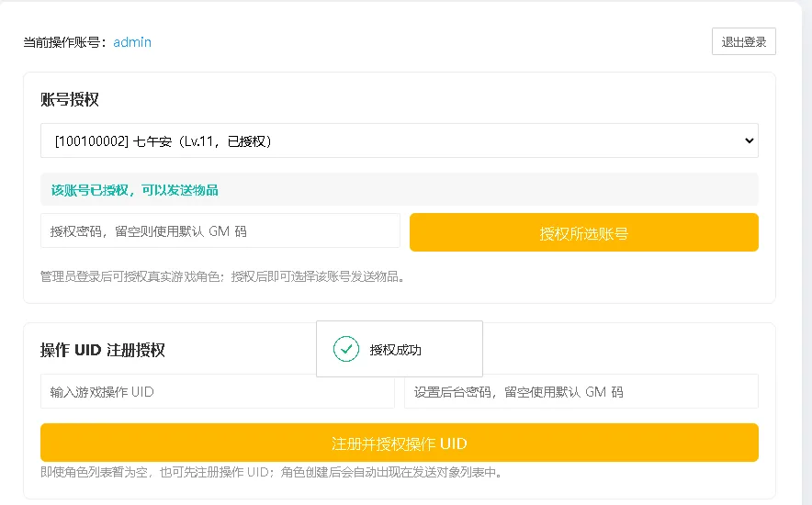The width and height of the screenshot is (812, 505).
Task: Click the green checkmark icon in toast
Action: coord(346,349)
